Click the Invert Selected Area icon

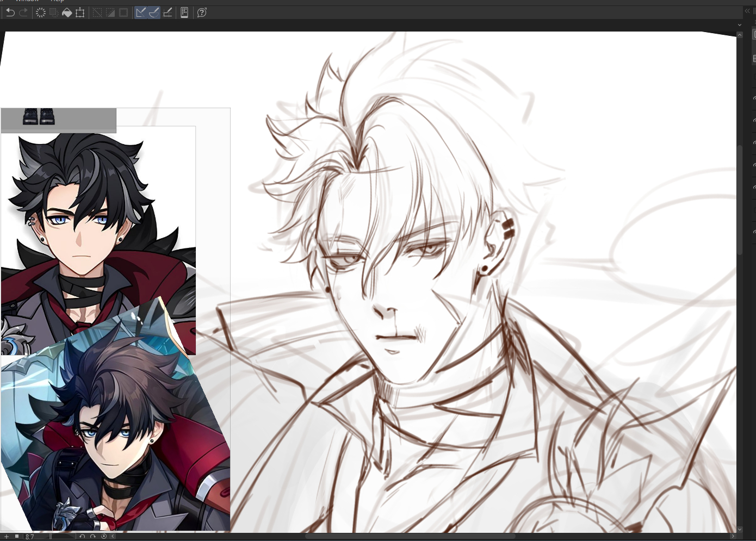(x=110, y=13)
